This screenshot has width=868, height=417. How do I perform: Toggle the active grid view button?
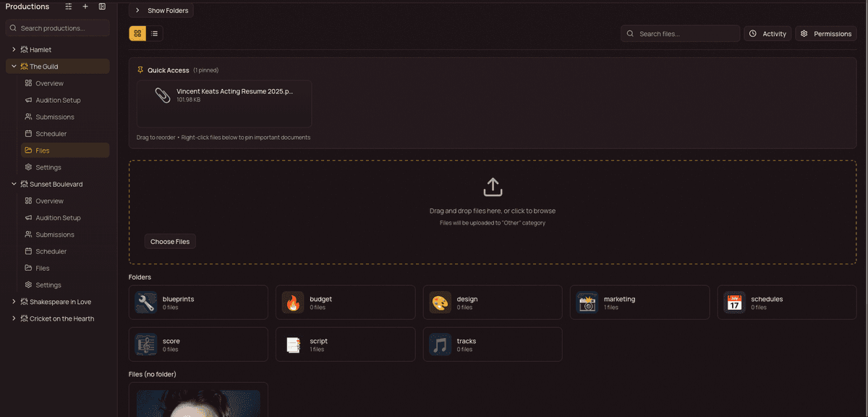point(137,33)
